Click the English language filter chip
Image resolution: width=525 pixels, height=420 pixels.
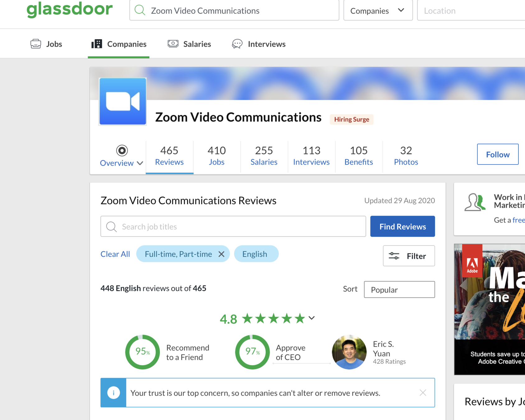256,254
